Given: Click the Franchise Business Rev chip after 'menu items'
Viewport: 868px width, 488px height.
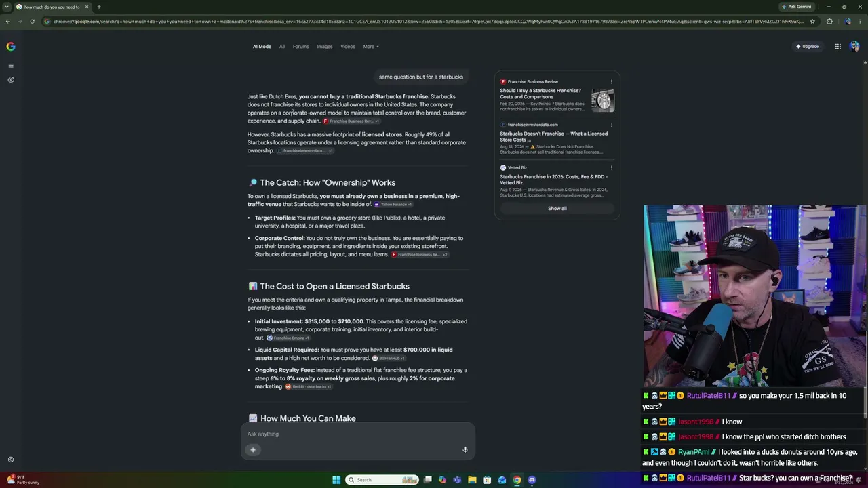Looking at the screenshot, I should (x=420, y=255).
